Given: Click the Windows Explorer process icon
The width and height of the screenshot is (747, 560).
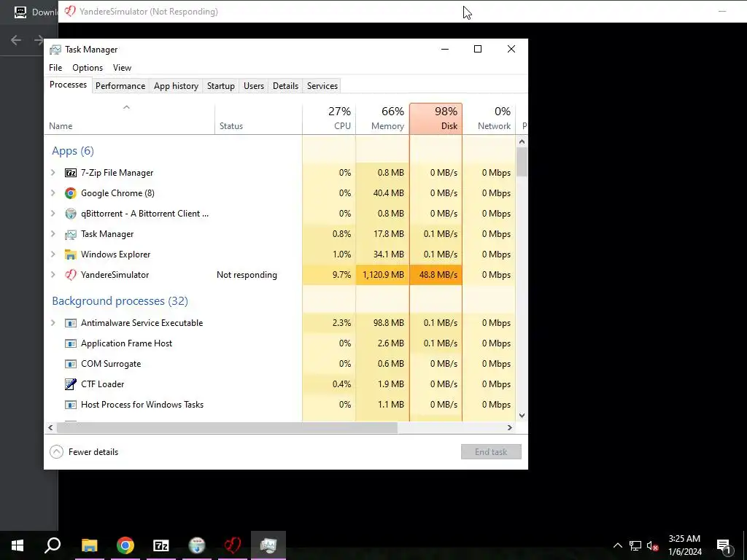Looking at the screenshot, I should click(x=71, y=254).
